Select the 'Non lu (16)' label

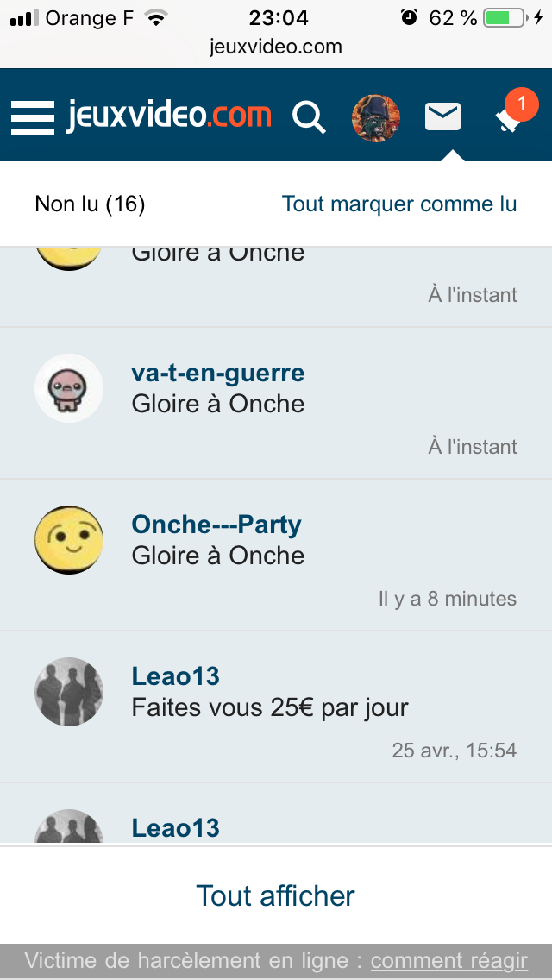tap(90, 204)
